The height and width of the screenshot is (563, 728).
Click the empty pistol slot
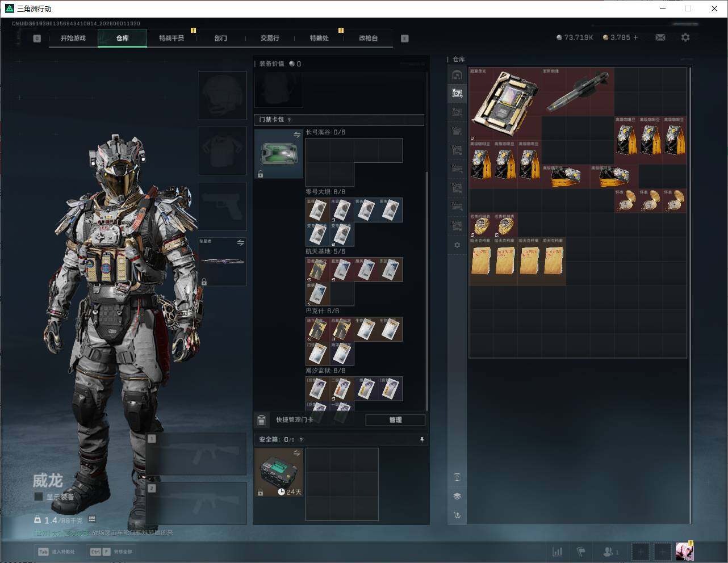[x=222, y=206]
